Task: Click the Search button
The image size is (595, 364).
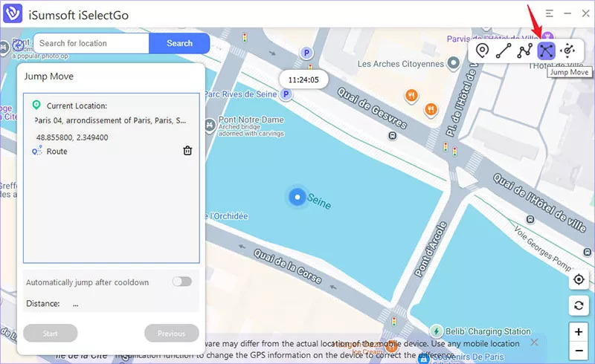Action: pos(179,43)
